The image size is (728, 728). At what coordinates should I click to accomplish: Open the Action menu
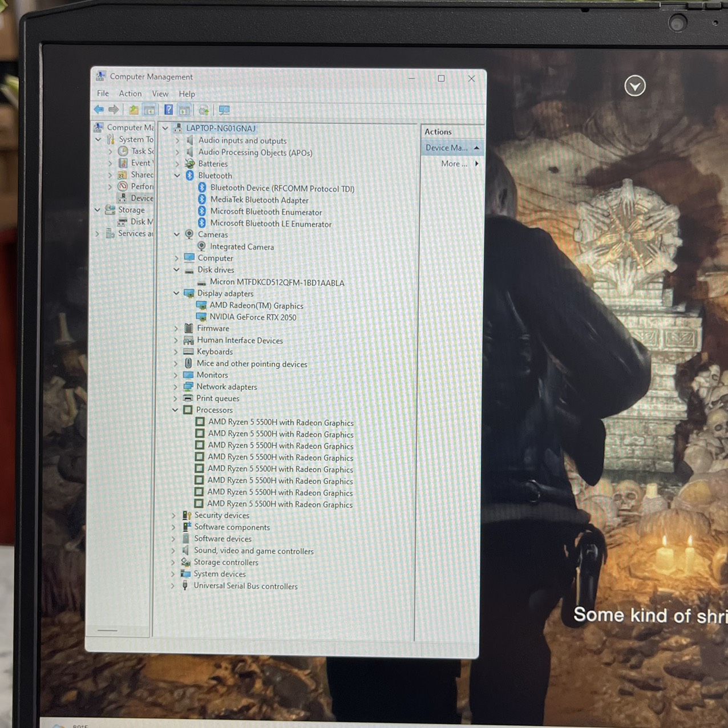click(x=130, y=94)
